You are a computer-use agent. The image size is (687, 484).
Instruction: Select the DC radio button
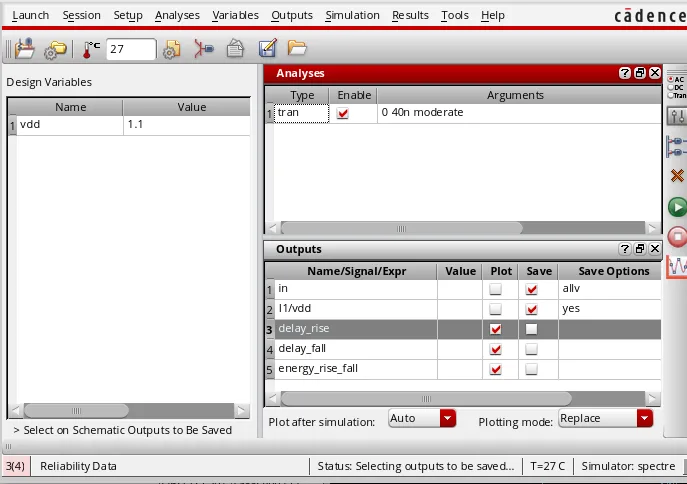coord(671,87)
